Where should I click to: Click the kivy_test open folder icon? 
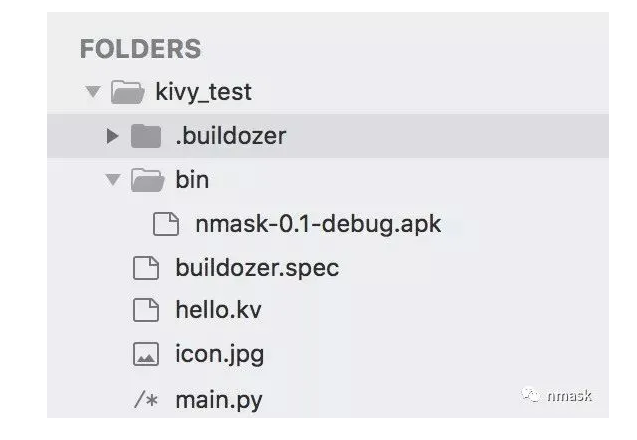click(x=124, y=93)
